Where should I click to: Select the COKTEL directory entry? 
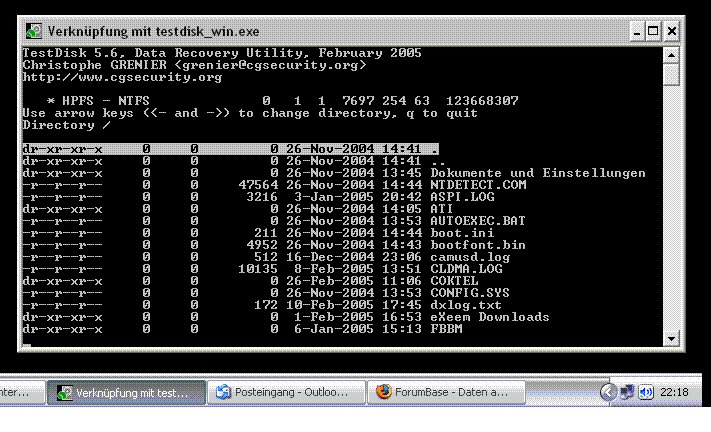coord(250,281)
